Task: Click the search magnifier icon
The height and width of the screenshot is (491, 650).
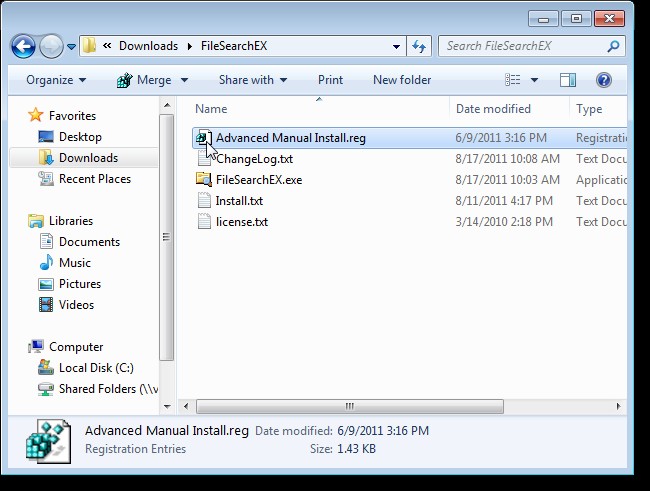Action: pos(613,46)
